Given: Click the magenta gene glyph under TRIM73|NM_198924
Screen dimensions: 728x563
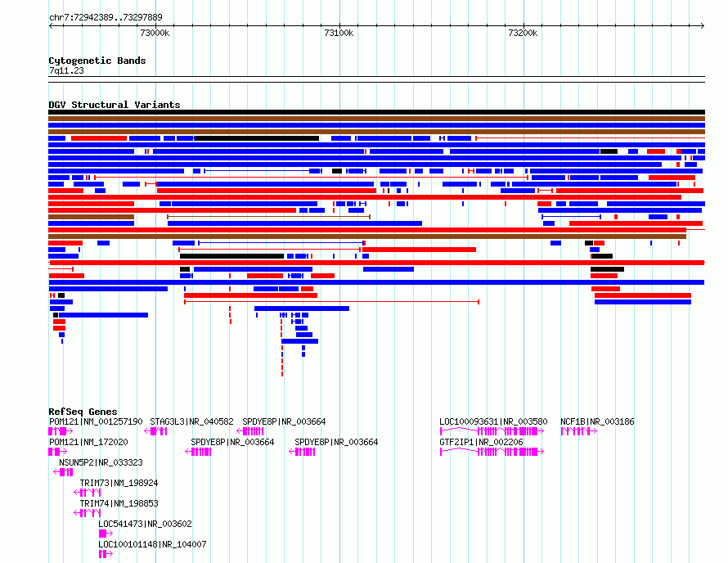Looking at the screenshot, I should [x=88, y=493].
